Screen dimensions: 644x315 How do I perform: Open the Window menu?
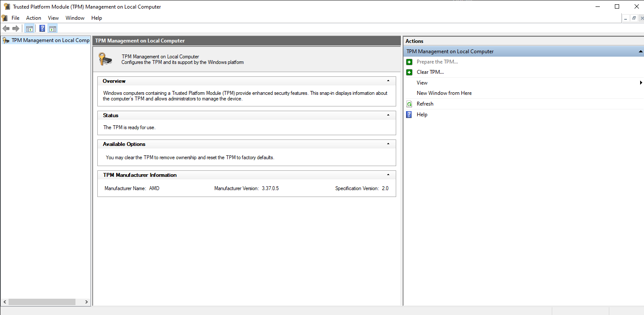click(75, 18)
